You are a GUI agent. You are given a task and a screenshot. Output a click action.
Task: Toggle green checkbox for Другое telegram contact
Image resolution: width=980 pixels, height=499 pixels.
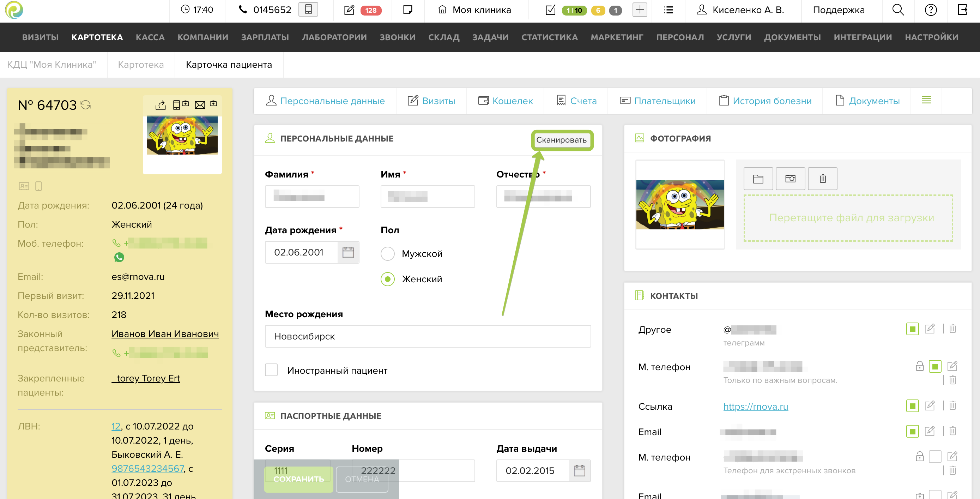(x=913, y=329)
